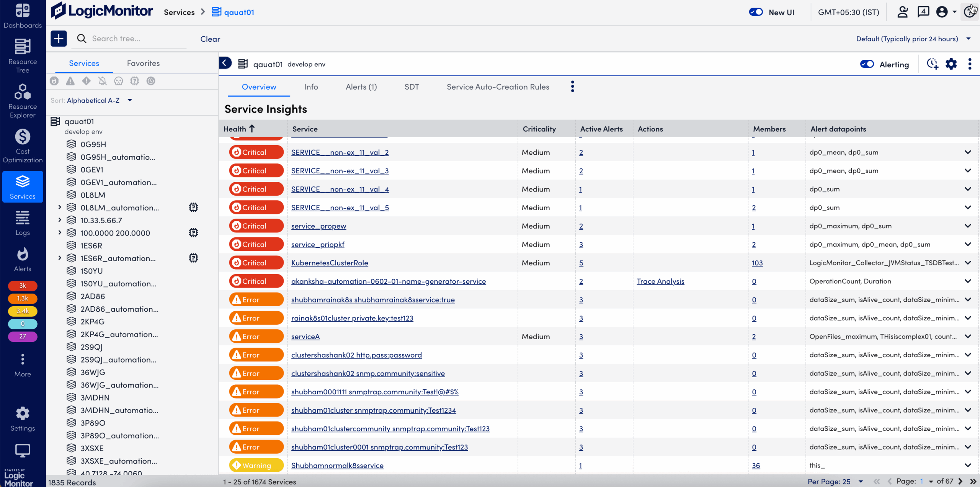The image size is (980, 487).
Task: Click the SDT clock filter icon
Action: [x=150, y=81]
